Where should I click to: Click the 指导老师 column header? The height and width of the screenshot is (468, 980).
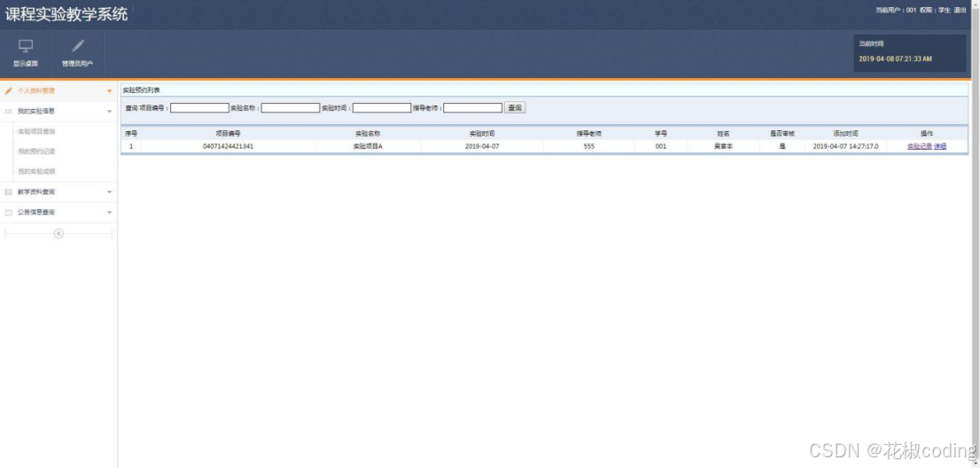click(x=588, y=134)
